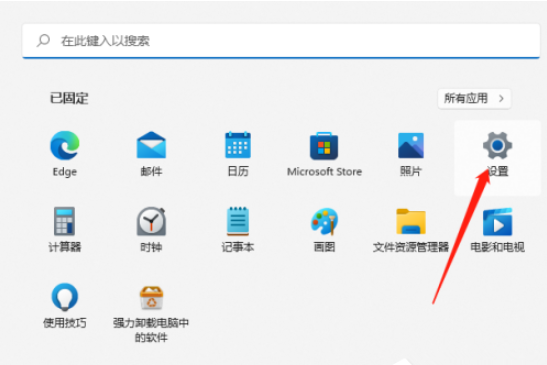Image resolution: width=547 pixels, height=365 pixels.
Task: Open 设置 settings gear icon
Action: [497, 145]
